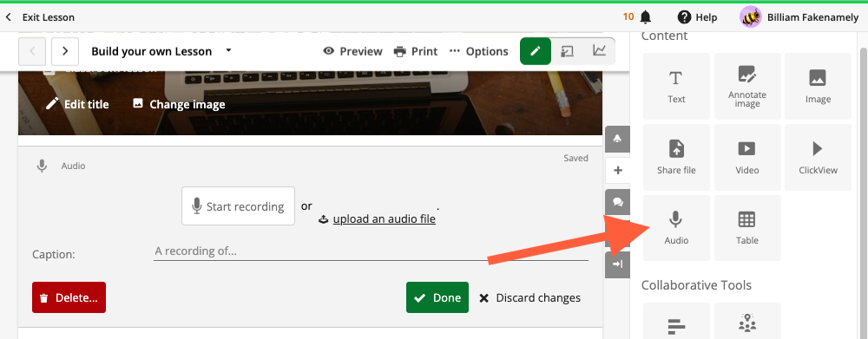868x339 pixels.
Task: Delete the audio component
Action: pos(69,297)
